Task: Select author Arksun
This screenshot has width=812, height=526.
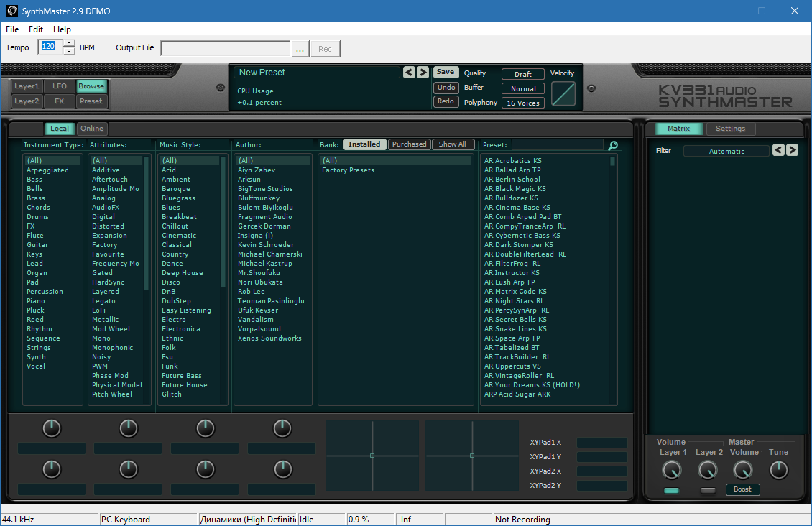Action: click(x=249, y=179)
